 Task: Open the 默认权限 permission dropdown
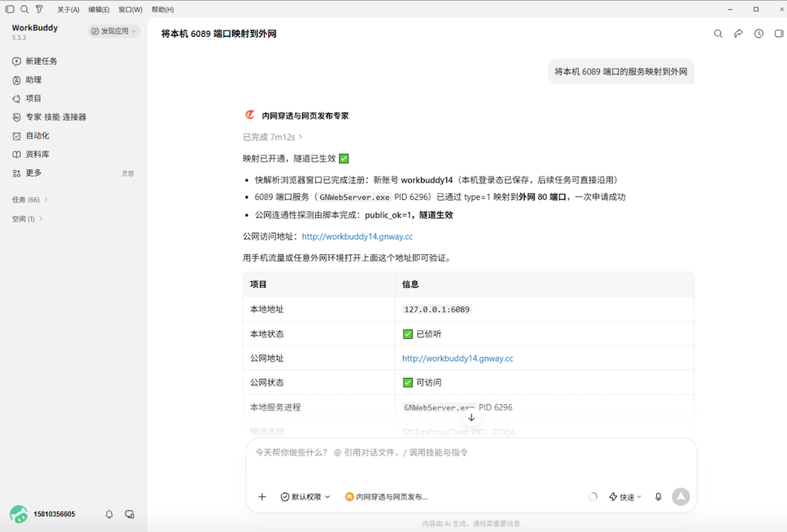[x=306, y=497]
